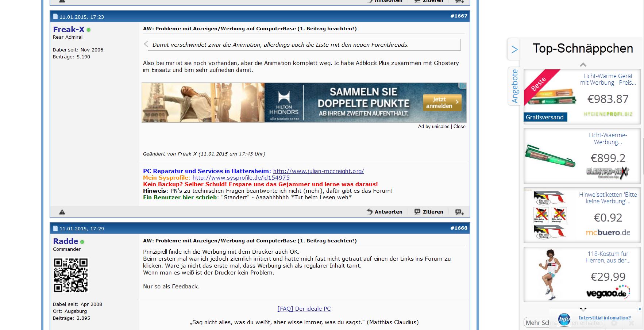The height and width of the screenshot is (330, 644).
Task: Open the sysprofile.de/id154975 link
Action: (241, 178)
